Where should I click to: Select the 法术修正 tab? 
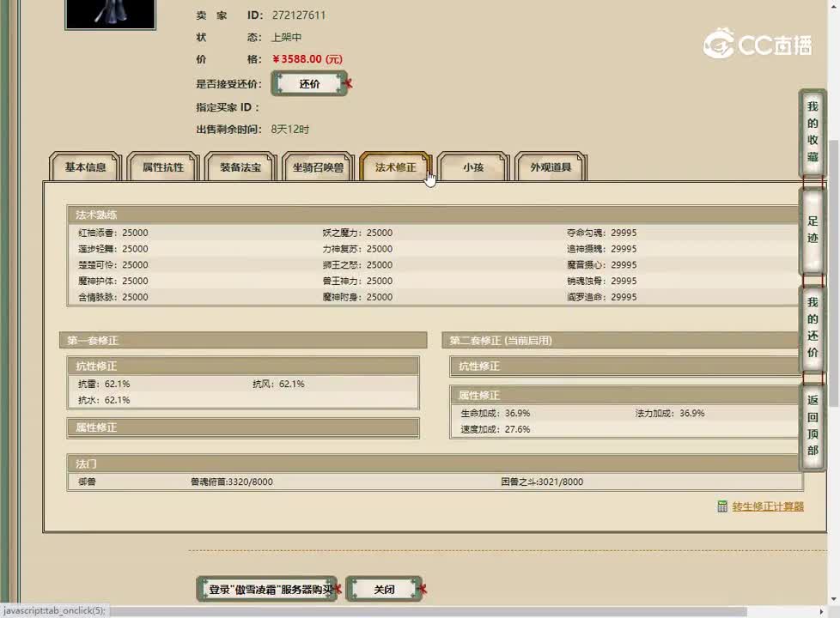click(394, 168)
